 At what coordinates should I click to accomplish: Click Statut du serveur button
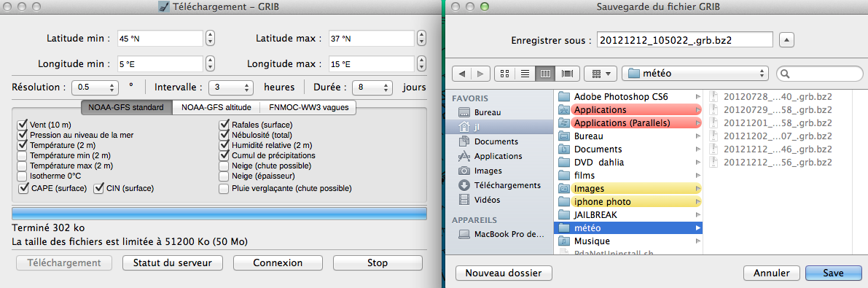(x=172, y=262)
